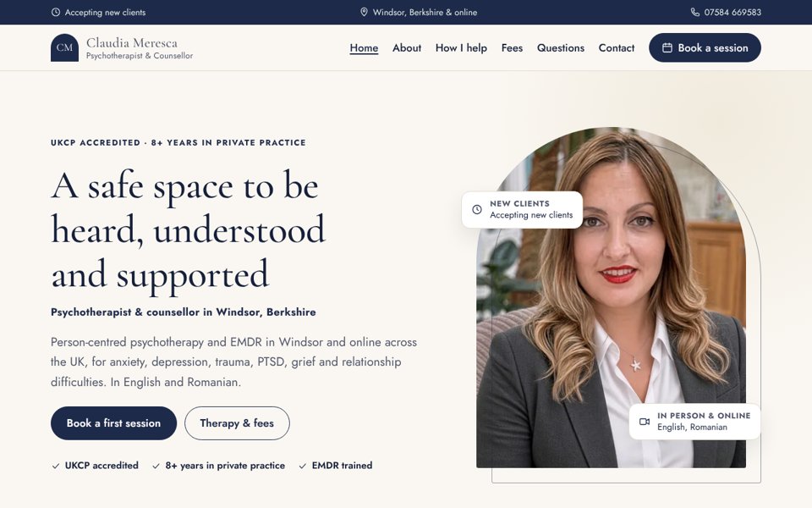Click the video camera icon on In Person & Online card

[x=645, y=422]
